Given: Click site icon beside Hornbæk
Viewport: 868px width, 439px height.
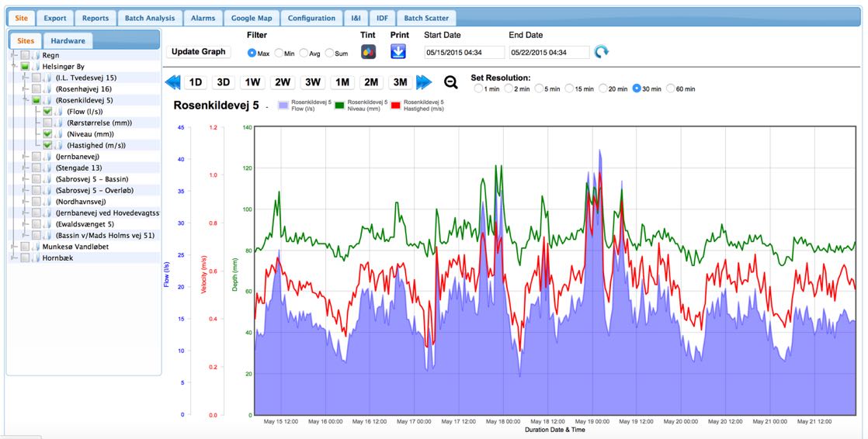Looking at the screenshot, I should pyautogui.click(x=36, y=258).
